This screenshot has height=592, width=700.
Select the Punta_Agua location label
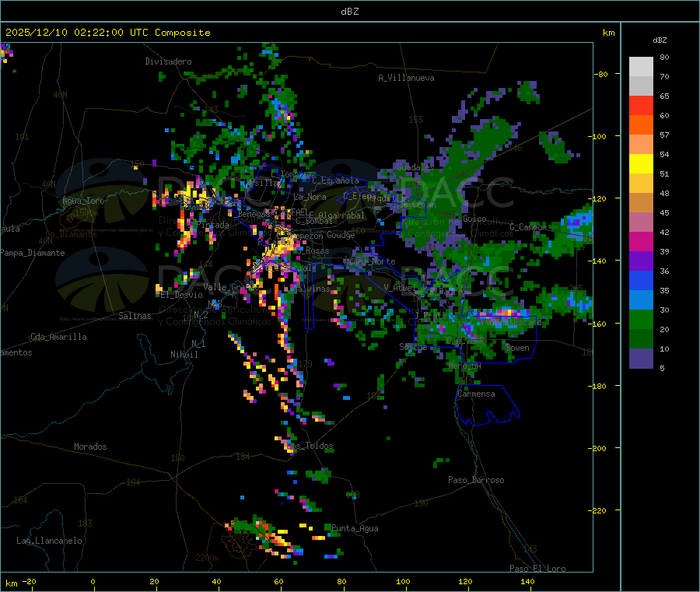[355, 528]
